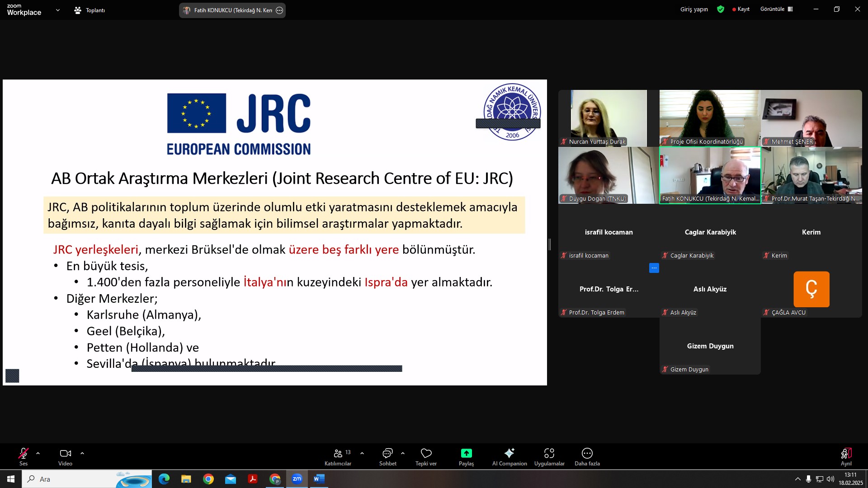Select Mehmet ŞENER video tile
This screenshot has height=488, width=868.
pos(811,118)
